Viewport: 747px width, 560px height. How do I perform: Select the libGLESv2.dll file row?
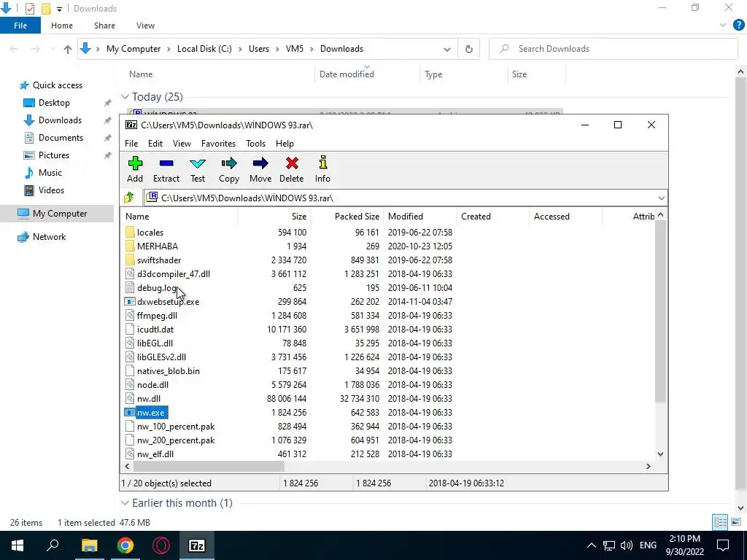pyautogui.click(x=289, y=357)
